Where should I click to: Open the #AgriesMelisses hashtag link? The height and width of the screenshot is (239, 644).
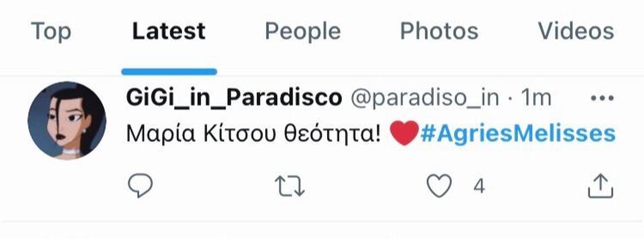pos(518,134)
